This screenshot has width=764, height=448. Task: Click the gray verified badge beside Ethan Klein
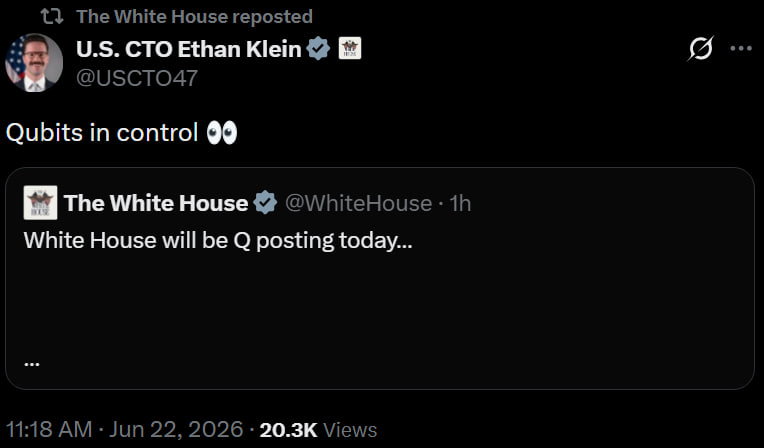[x=319, y=49]
